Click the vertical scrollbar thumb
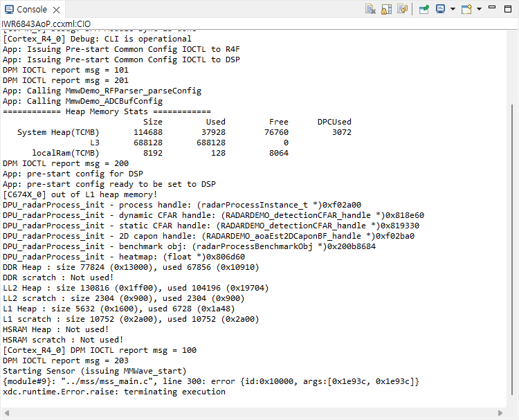 [x=511, y=249]
